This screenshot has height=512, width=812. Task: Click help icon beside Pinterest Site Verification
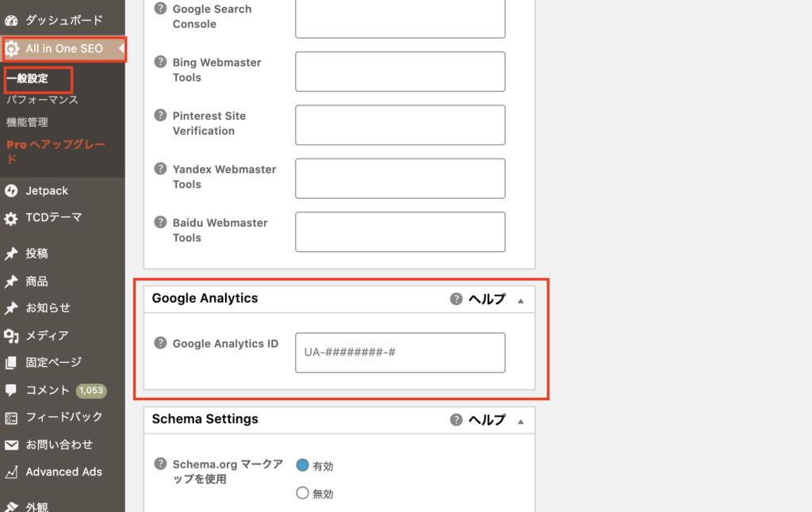point(160,115)
